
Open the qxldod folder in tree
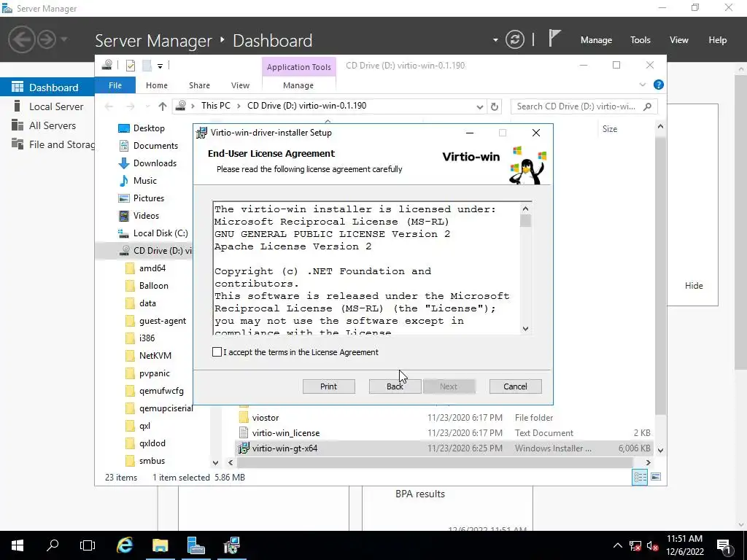152,443
